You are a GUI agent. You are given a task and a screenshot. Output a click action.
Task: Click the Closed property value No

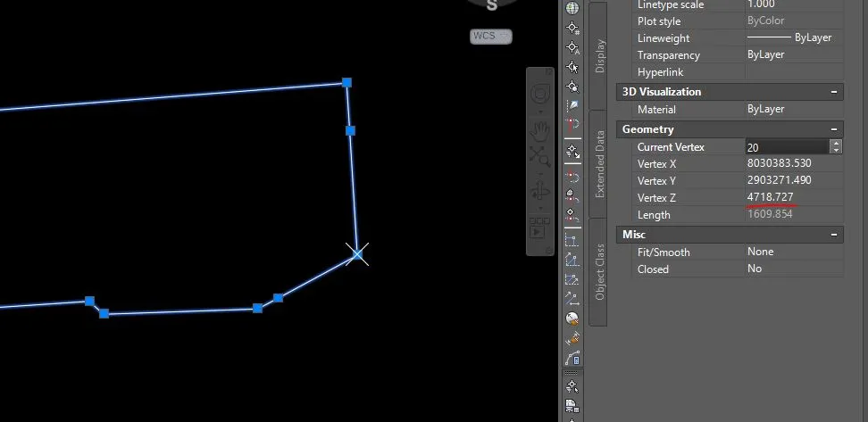coord(755,269)
